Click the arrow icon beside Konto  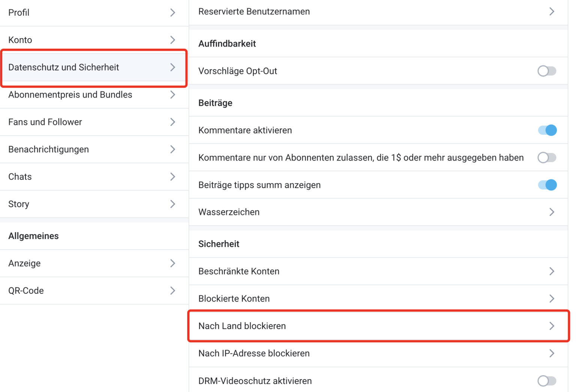(x=172, y=40)
